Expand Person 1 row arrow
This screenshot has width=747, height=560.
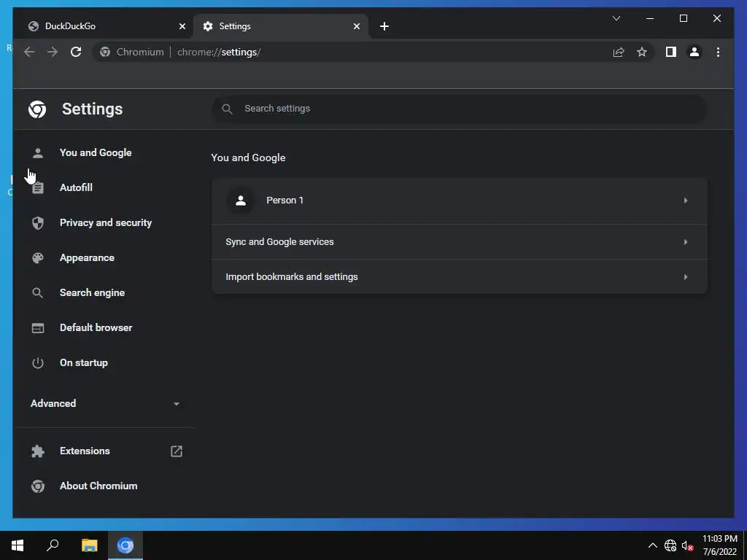[686, 201]
